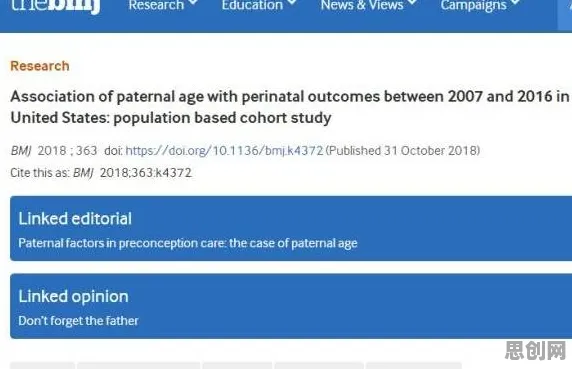Click the 思创网 watermark
The height and width of the screenshot is (369, 572).
(x=535, y=351)
